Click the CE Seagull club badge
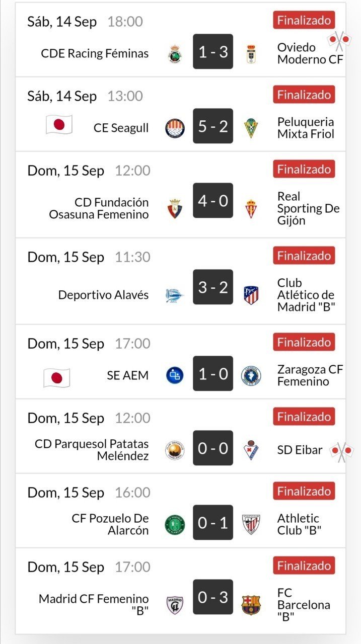Screen dimensions: 361x644 [175, 128]
